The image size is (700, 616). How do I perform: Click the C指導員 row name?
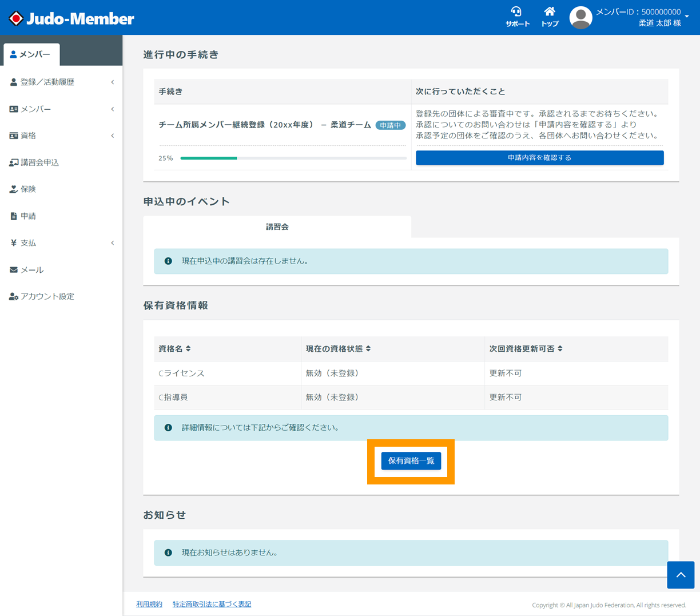point(173,398)
